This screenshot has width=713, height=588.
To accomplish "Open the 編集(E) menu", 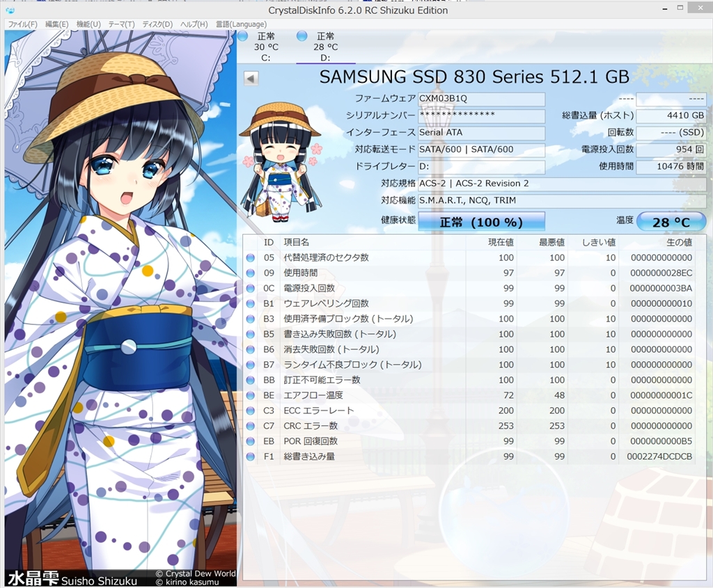I will 57,24.
